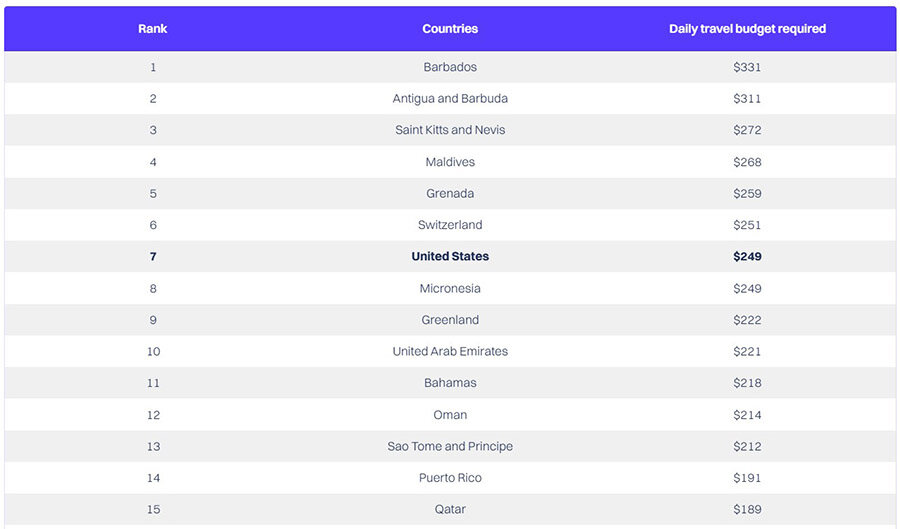Click the Rank column header

pos(152,29)
